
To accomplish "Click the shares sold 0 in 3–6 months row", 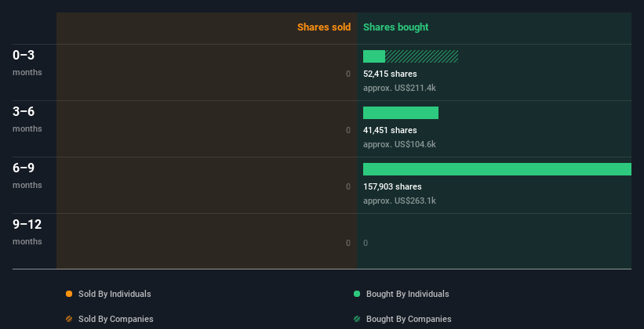I will point(348,130).
